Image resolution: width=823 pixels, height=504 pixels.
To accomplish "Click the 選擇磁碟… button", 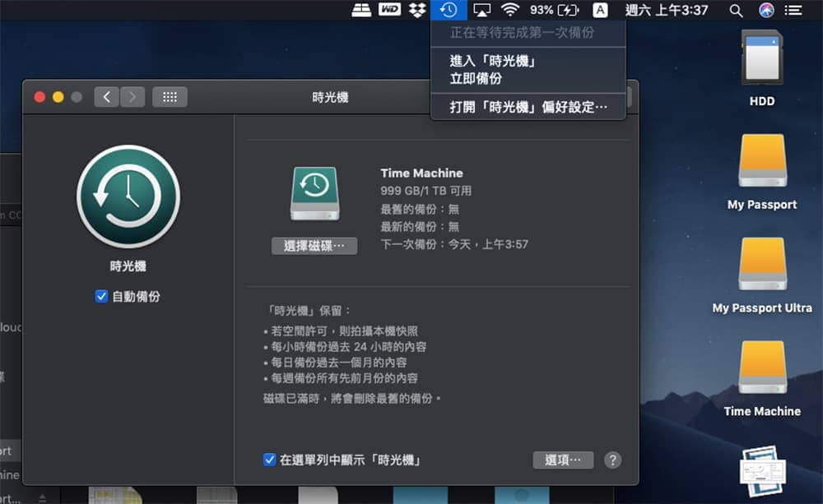I will click(314, 246).
